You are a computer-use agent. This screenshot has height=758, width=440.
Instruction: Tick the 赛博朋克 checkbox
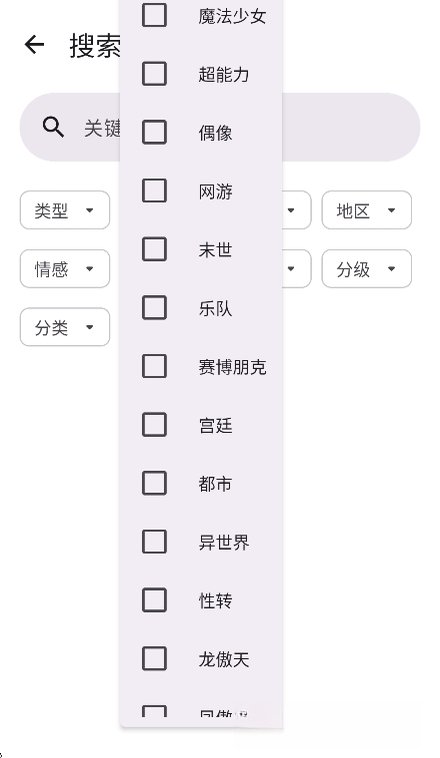coord(154,366)
